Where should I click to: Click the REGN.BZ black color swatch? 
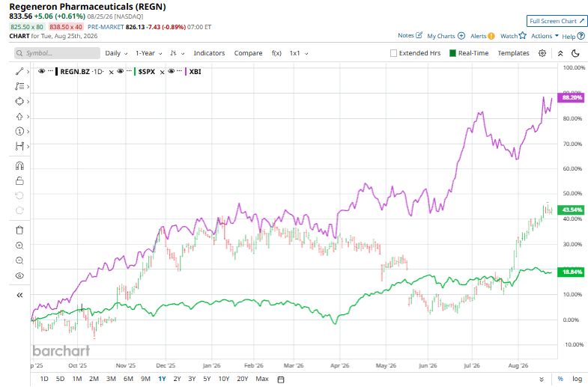[x=57, y=72]
